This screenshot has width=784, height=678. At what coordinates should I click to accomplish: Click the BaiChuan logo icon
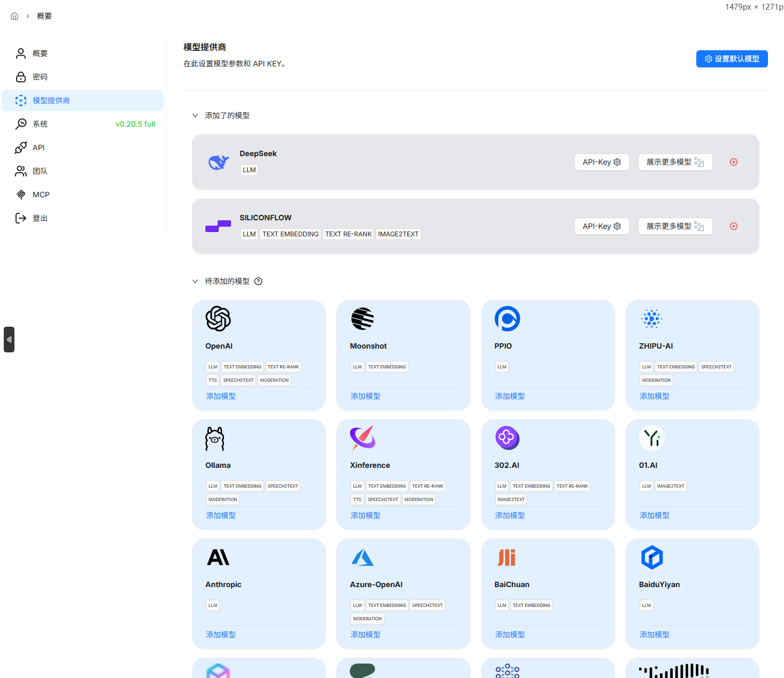pyautogui.click(x=506, y=557)
